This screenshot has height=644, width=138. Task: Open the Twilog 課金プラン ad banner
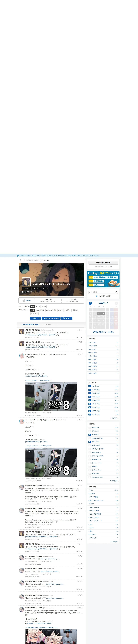point(103,279)
